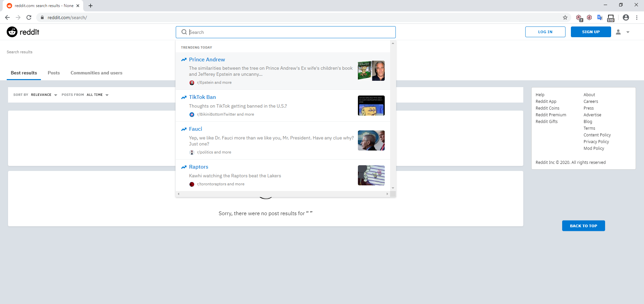
Task: Click the search magnifying glass icon
Action: 184,32
